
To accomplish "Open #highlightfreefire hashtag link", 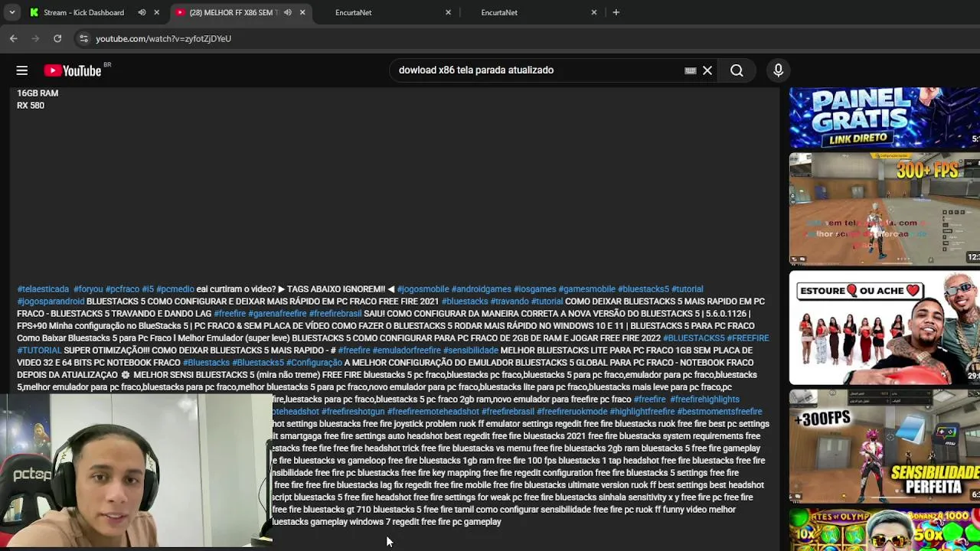I will click(x=642, y=412).
